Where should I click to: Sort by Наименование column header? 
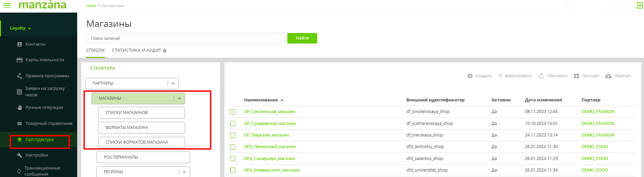(x=261, y=100)
